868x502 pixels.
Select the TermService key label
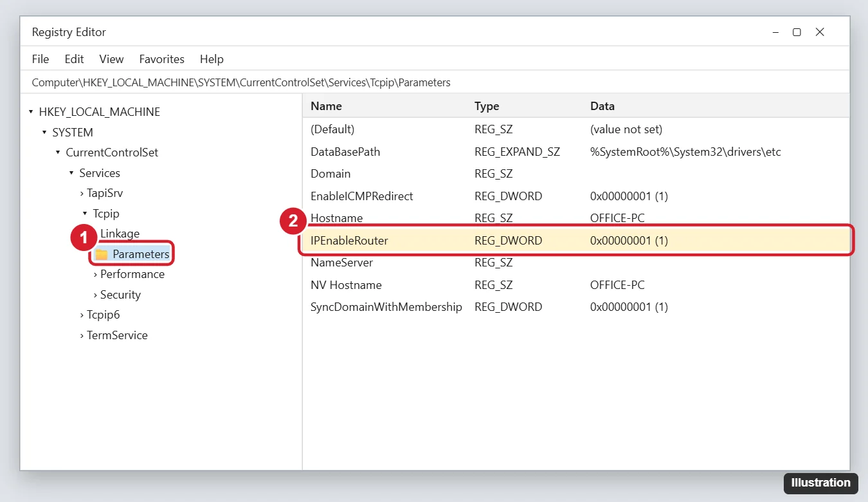(x=117, y=335)
